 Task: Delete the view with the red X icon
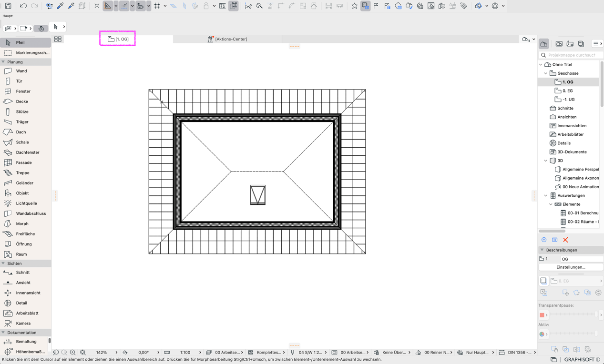click(565, 240)
